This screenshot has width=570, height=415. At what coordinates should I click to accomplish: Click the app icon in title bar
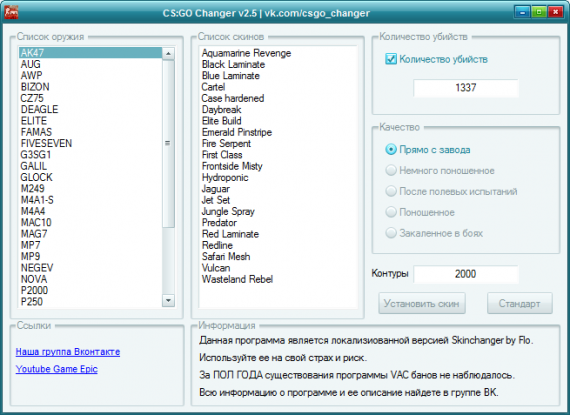coord(11,13)
